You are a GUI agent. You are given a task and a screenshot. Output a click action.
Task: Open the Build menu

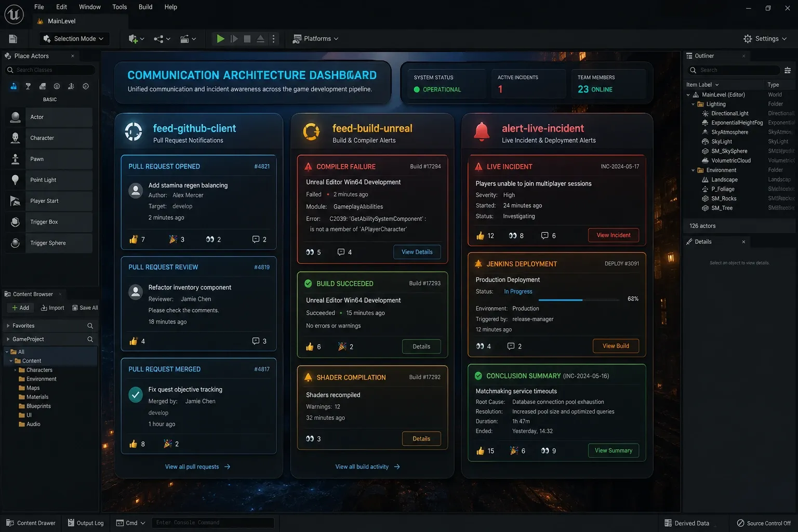point(145,7)
